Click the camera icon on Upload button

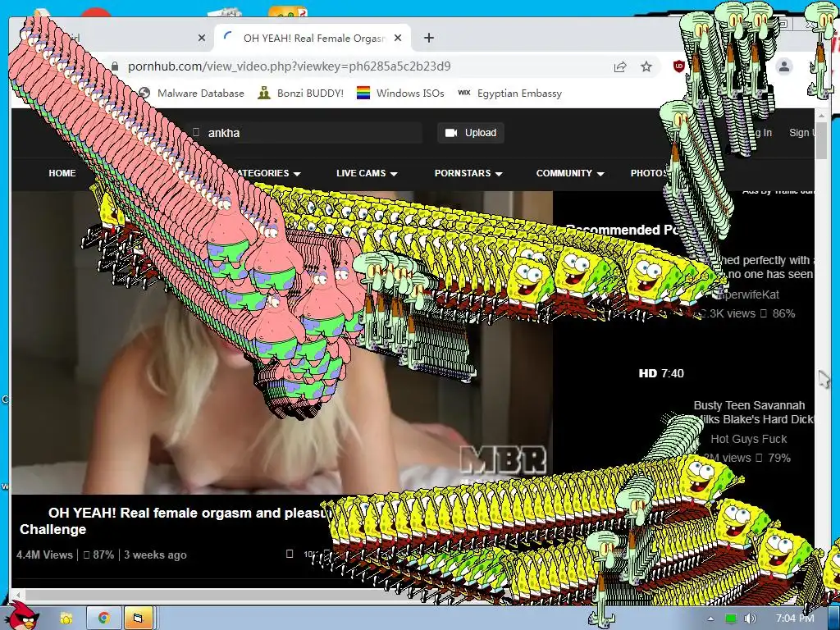(452, 133)
